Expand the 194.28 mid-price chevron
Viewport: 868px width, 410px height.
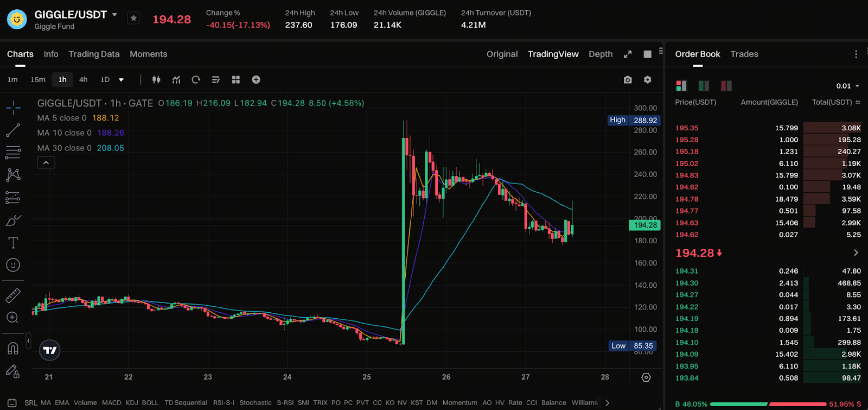856,253
